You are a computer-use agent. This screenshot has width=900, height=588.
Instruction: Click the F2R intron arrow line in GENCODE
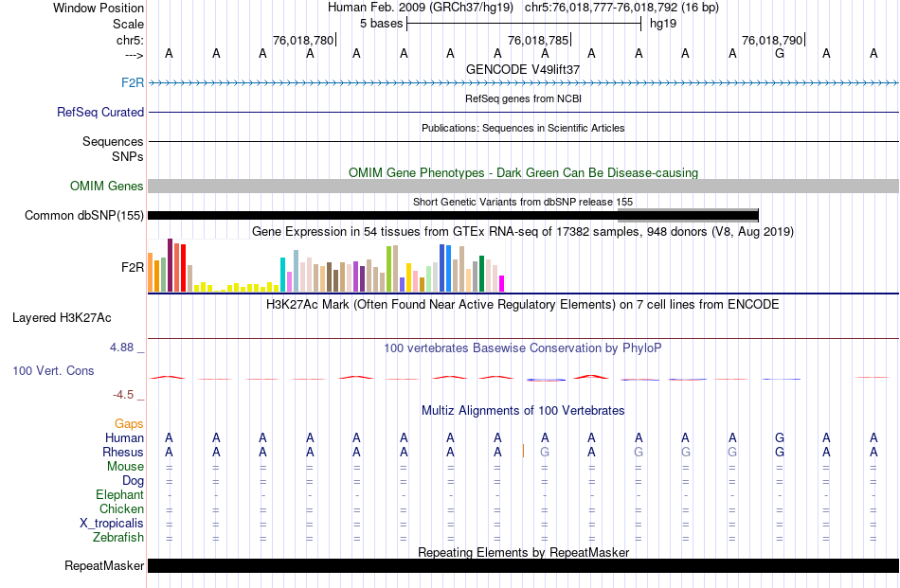[x=524, y=83]
